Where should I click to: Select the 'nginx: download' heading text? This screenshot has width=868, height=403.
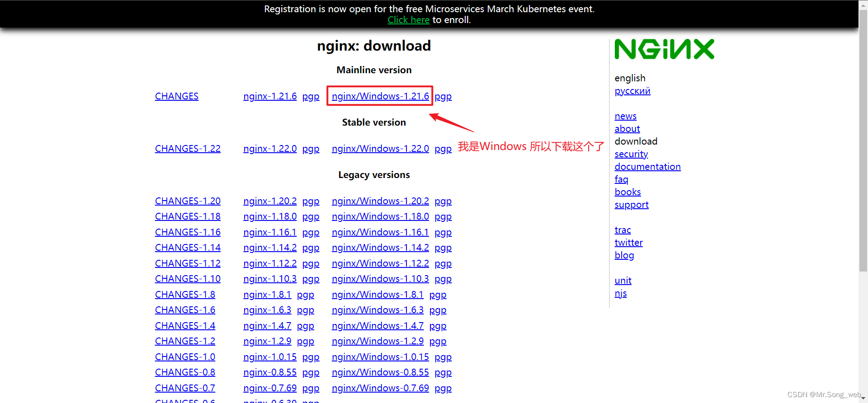[x=374, y=46]
